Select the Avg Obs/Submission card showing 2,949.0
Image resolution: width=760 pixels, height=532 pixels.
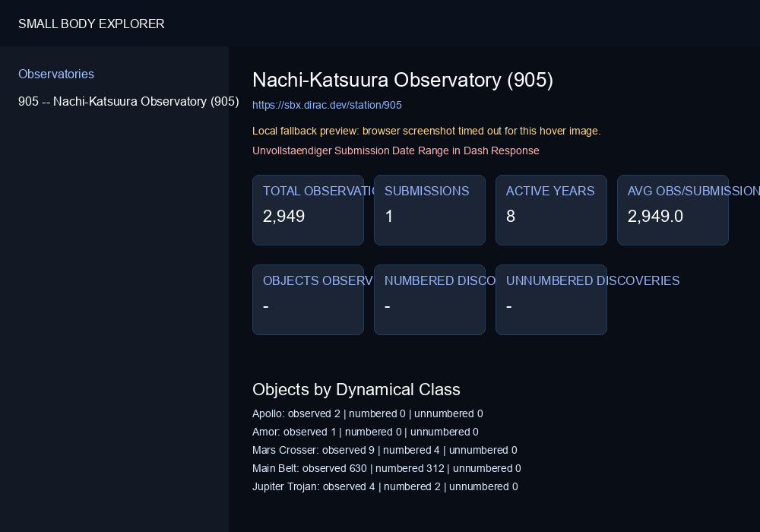click(673, 210)
